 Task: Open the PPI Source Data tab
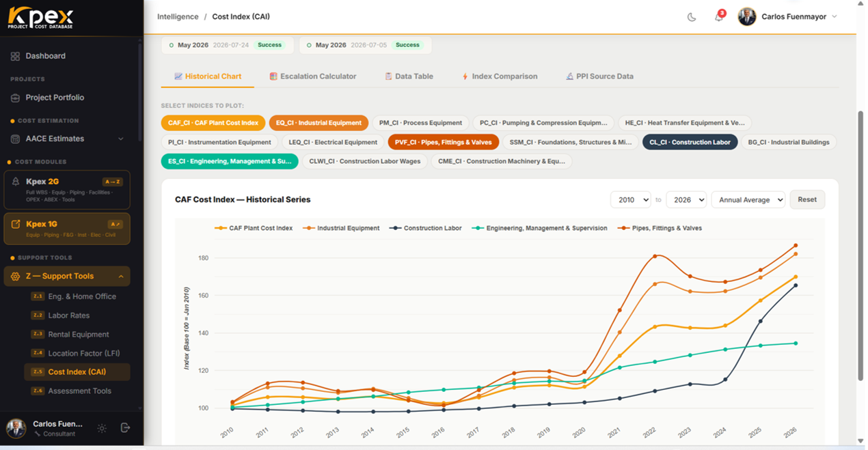(599, 76)
